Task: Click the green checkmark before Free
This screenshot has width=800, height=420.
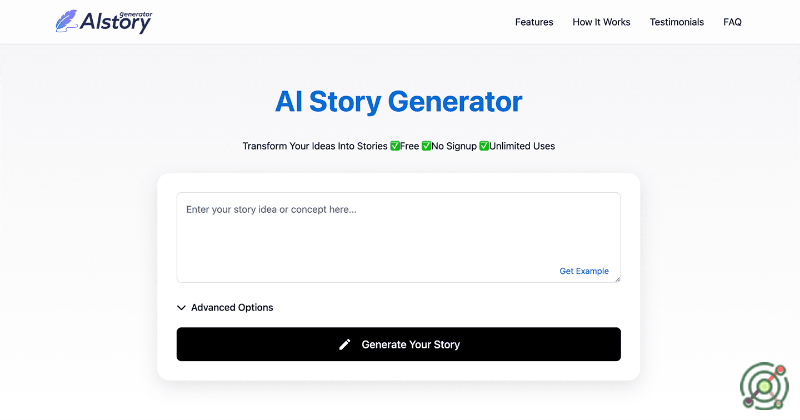Action: coord(394,146)
